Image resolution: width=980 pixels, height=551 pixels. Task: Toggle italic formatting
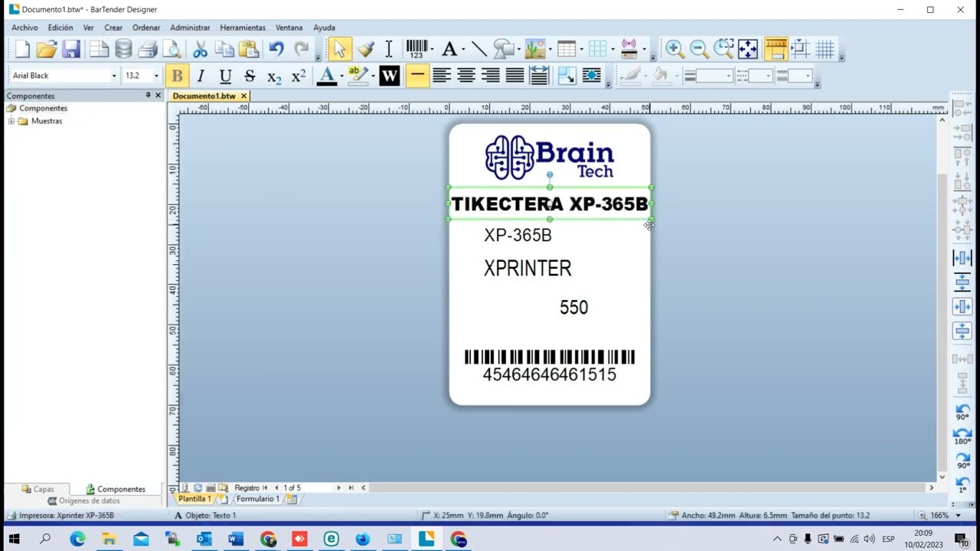[201, 76]
